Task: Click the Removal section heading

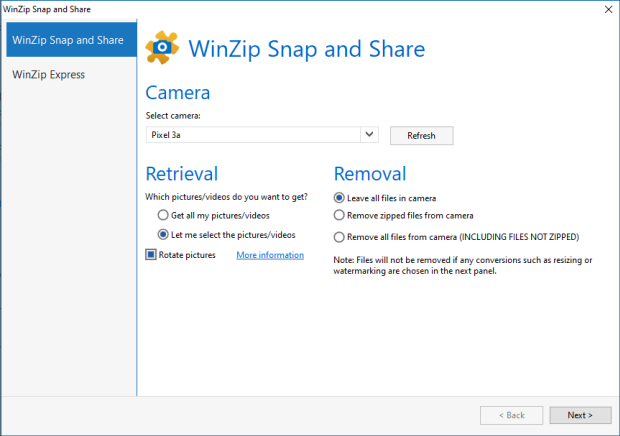Action: pos(370,174)
